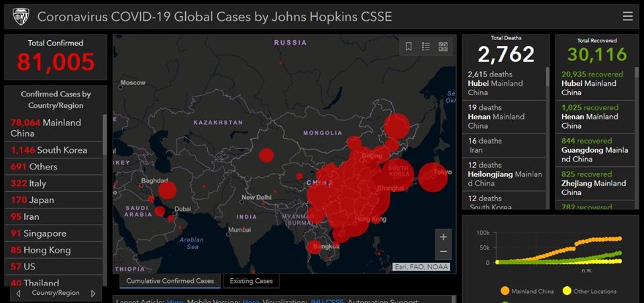The width and height of the screenshot is (644, 303).
Task: Click Esri, FAO, NOAA attribution
Action: [421, 267]
